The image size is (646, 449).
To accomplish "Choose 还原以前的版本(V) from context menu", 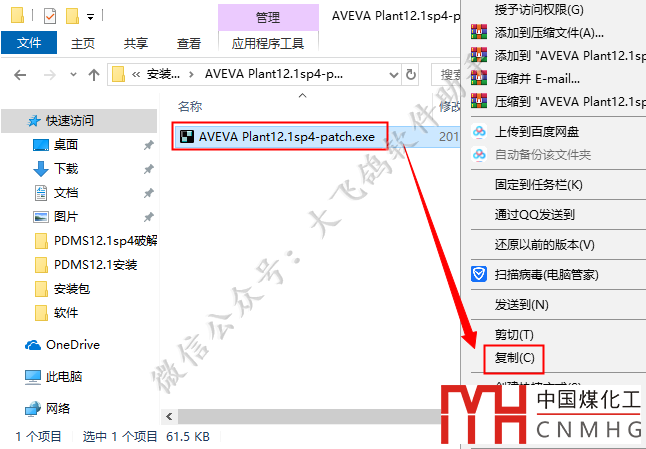I will tap(545, 245).
